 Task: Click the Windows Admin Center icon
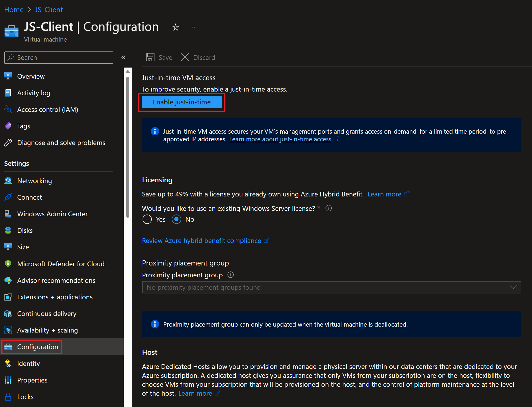[8, 214]
